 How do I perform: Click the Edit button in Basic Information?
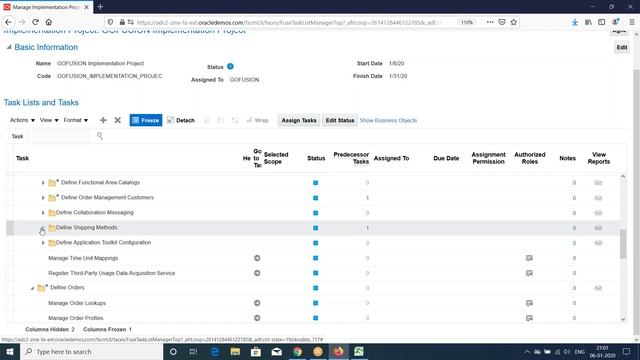(x=622, y=47)
